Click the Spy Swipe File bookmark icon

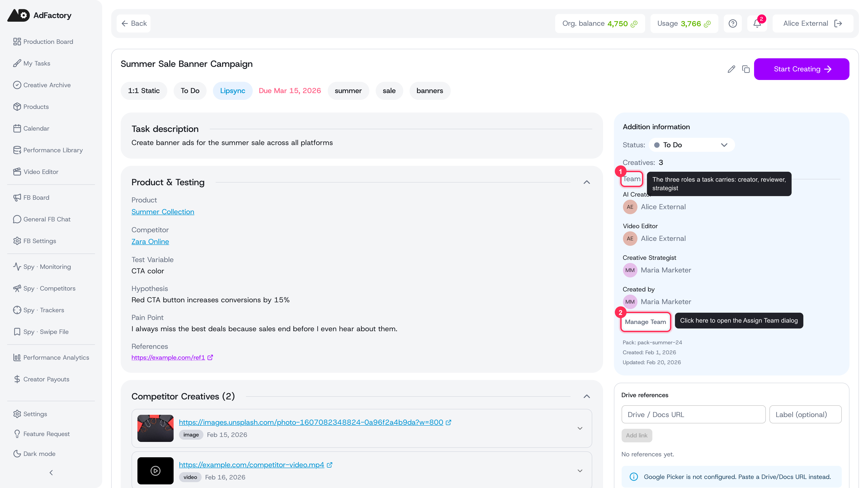click(17, 332)
